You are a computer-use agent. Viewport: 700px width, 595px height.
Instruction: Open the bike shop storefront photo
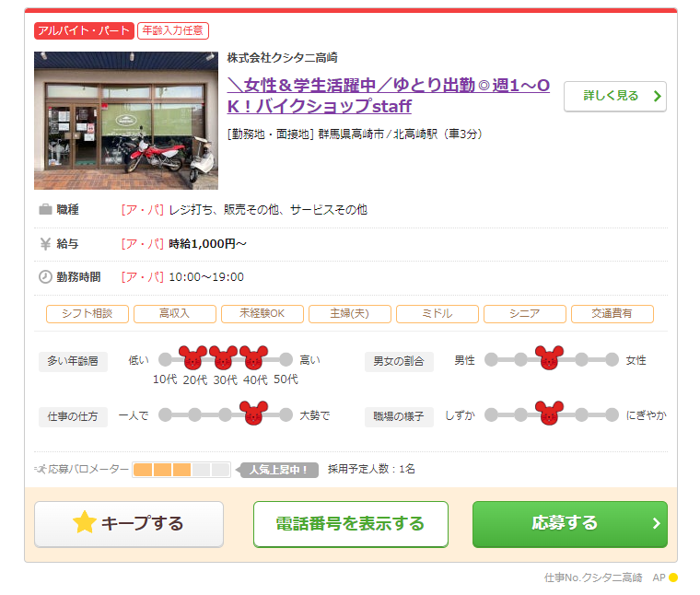126,121
